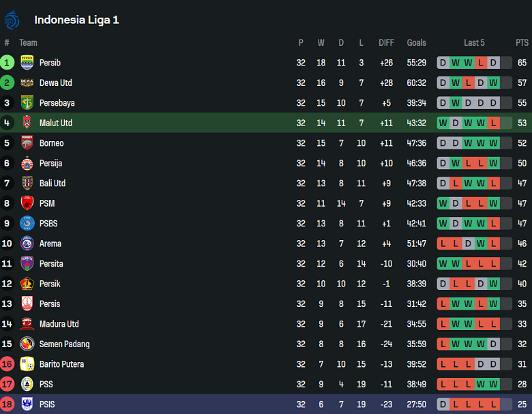Click the Persib club crest
This screenshot has height=414, width=532.
coord(27,63)
